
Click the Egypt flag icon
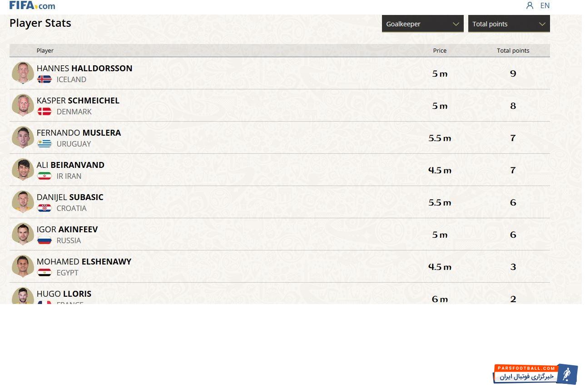(45, 273)
